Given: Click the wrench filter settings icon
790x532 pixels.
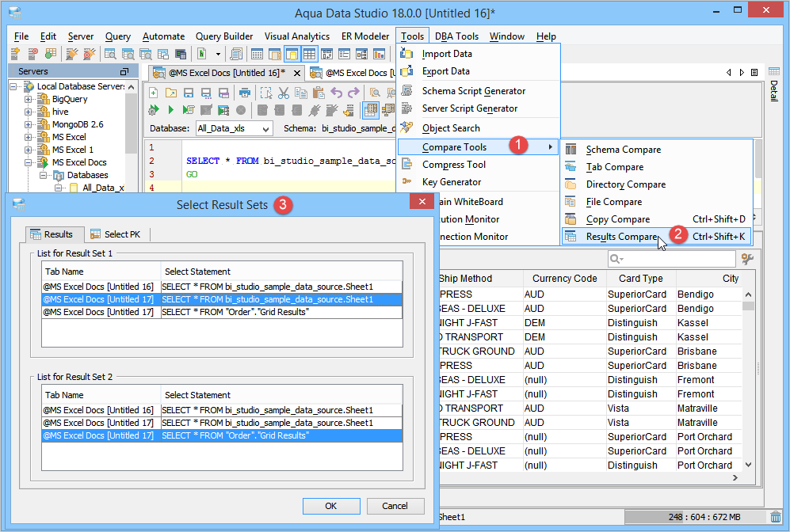Looking at the screenshot, I should point(746,259).
